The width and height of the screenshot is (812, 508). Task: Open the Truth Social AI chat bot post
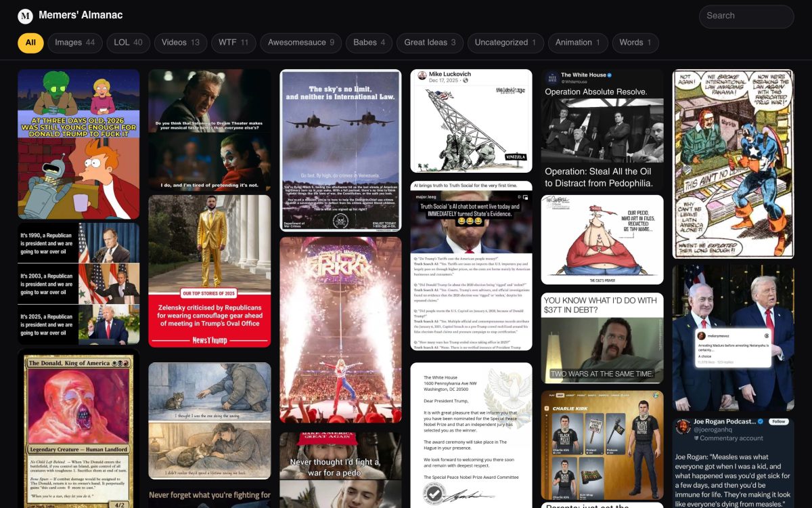click(472, 266)
